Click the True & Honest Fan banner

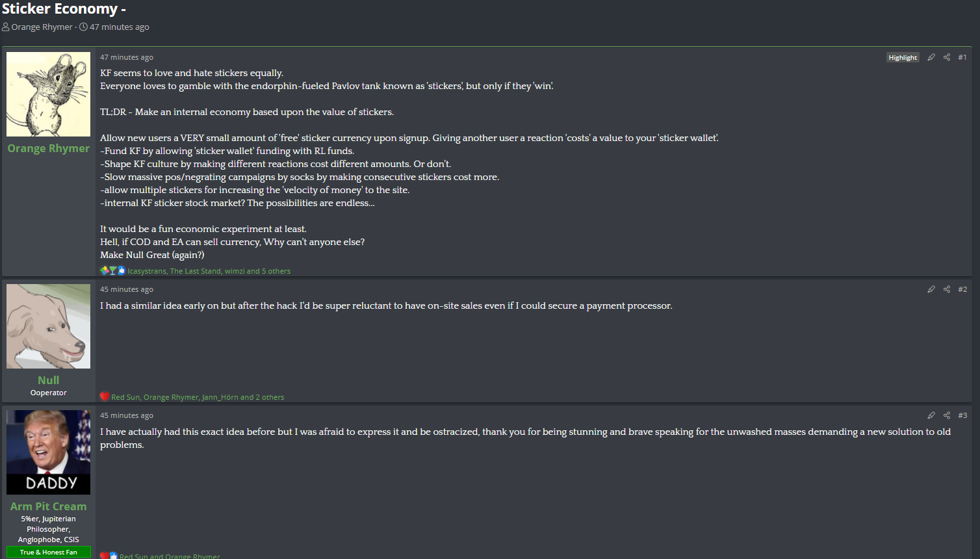tap(49, 552)
